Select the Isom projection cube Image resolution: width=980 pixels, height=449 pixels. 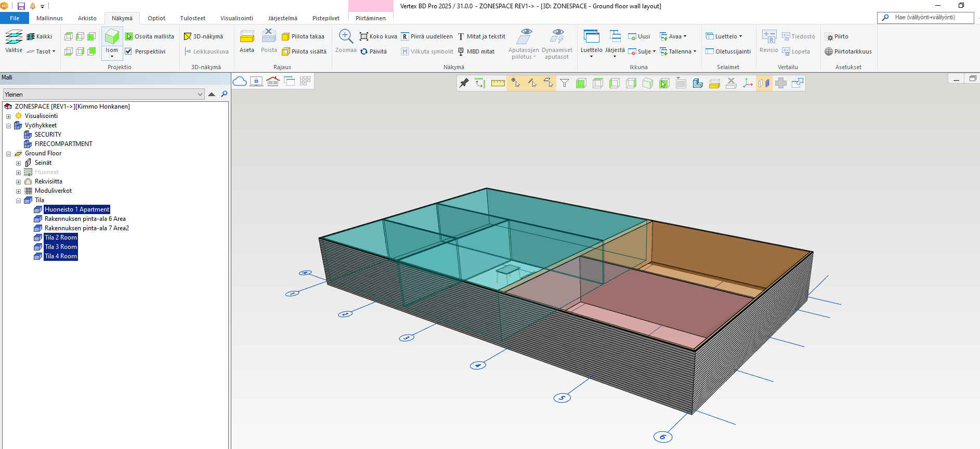pyautogui.click(x=112, y=37)
